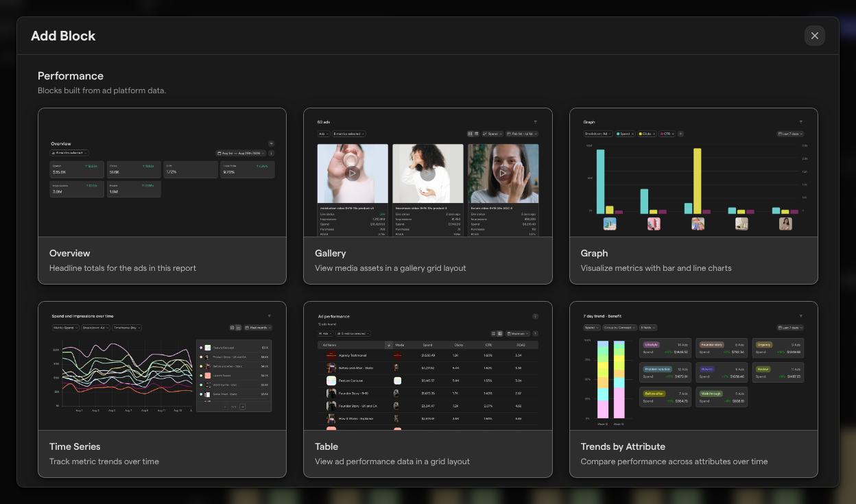Click "Compare performance across attributes over time"

674,461
